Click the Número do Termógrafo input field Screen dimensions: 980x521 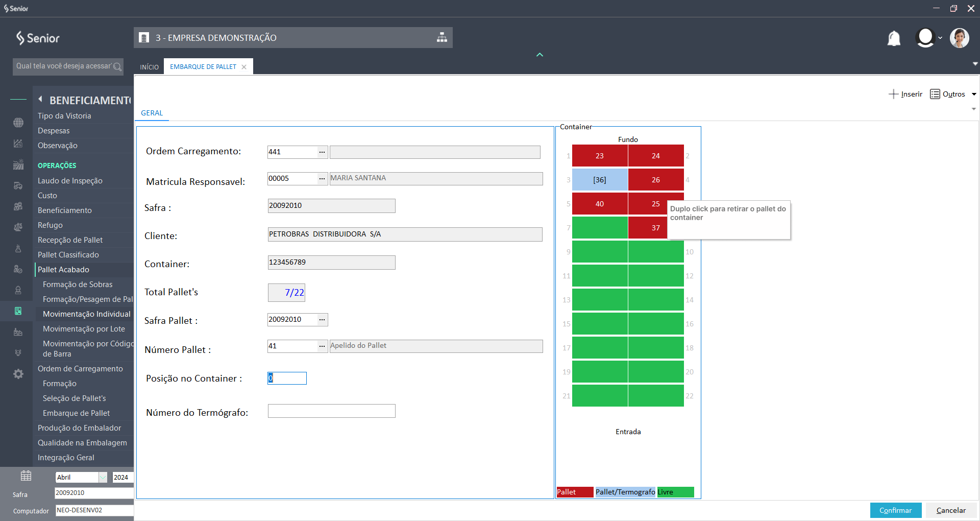[x=331, y=411]
